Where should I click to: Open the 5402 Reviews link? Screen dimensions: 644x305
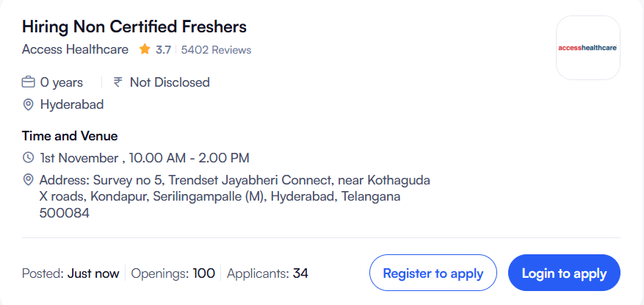click(216, 50)
